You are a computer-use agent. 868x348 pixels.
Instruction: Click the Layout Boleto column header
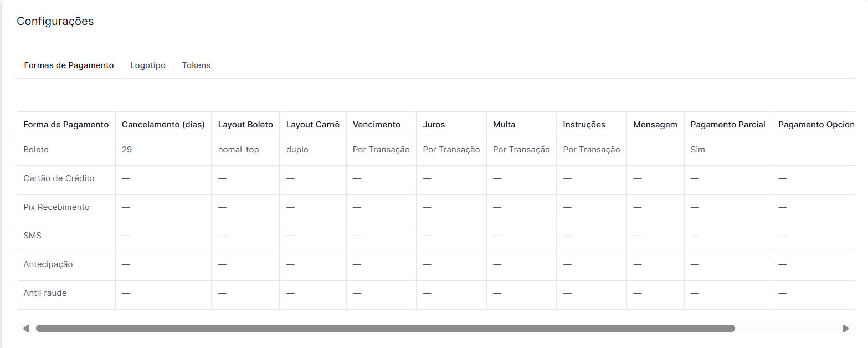pos(245,125)
